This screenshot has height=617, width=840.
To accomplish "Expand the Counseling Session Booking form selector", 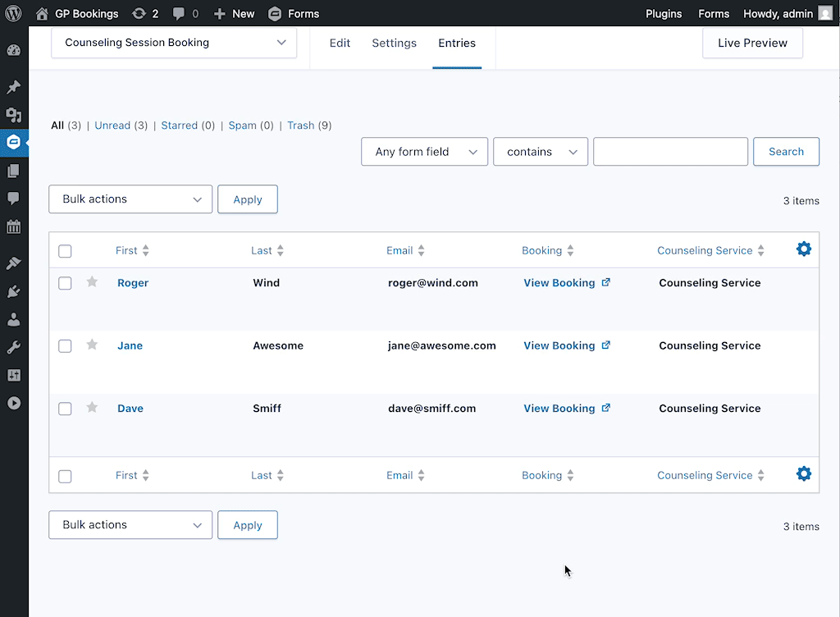I will (174, 43).
